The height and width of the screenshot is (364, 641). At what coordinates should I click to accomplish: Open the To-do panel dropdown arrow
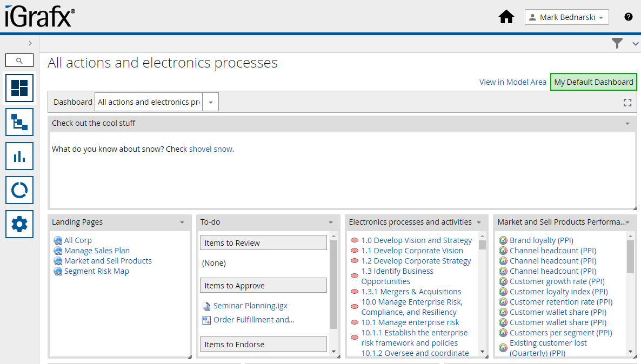[331, 222]
